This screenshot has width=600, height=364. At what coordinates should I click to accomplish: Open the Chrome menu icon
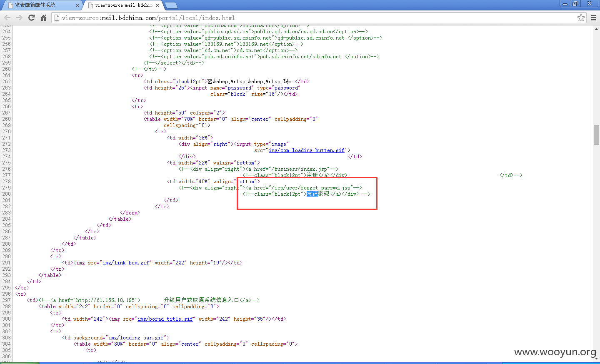[x=593, y=17]
